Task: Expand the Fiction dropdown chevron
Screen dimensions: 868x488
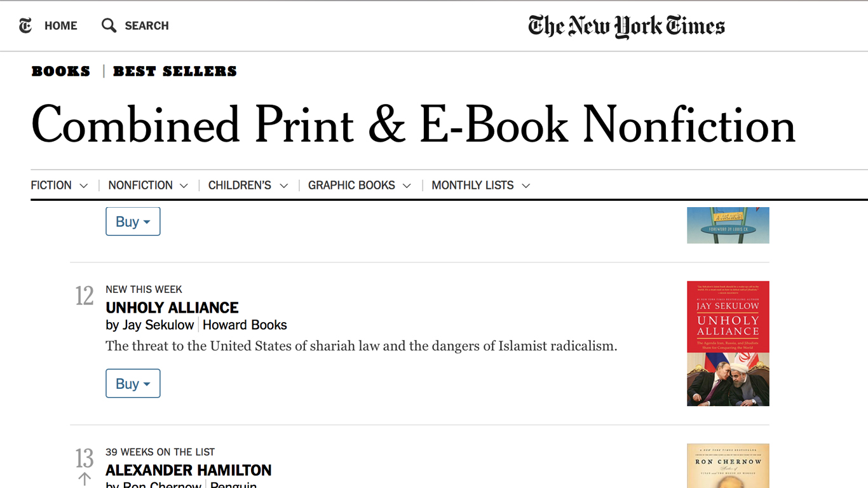Action: click(x=83, y=186)
